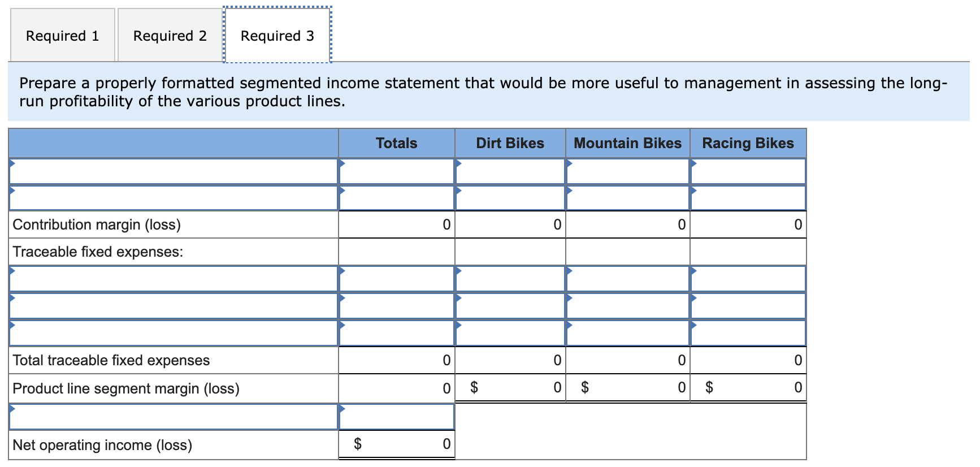Select the Dirt Bikes column header
Viewport: 980px width, 467px height.
tap(510, 143)
